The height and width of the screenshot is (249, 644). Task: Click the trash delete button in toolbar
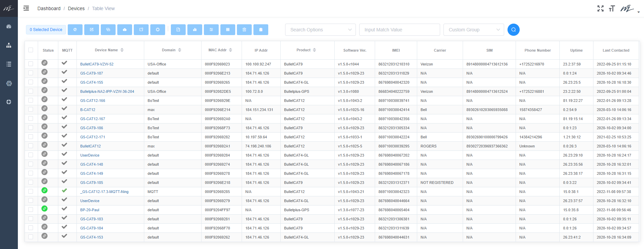point(244,30)
